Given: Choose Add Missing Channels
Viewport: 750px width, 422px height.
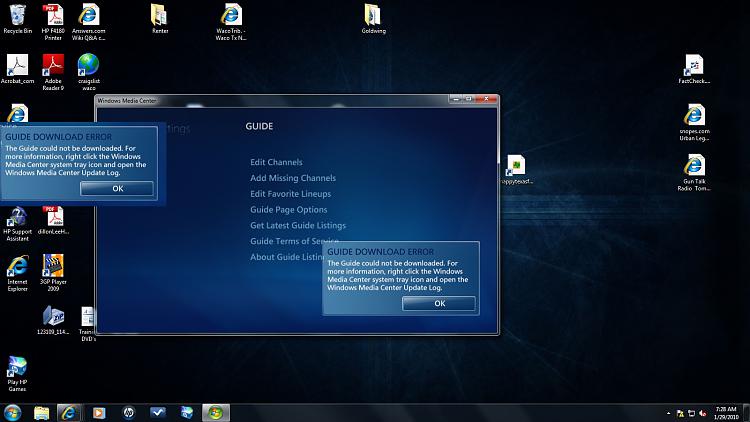Looking at the screenshot, I should click(293, 178).
